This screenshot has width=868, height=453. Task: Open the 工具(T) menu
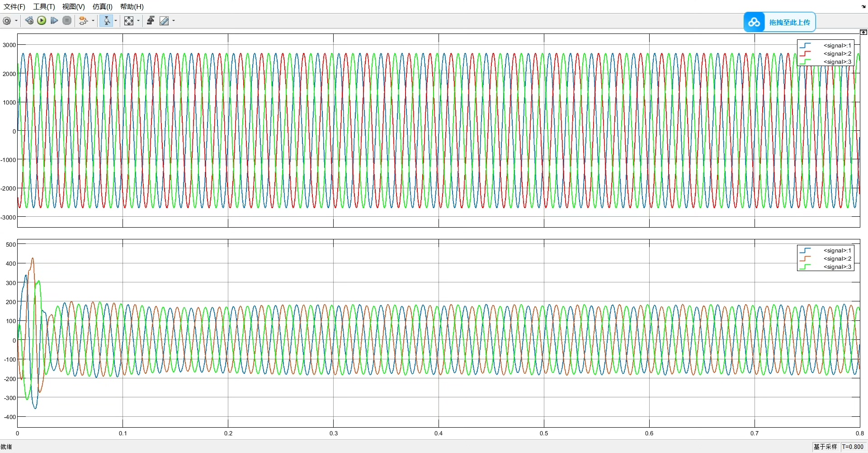tap(44, 7)
